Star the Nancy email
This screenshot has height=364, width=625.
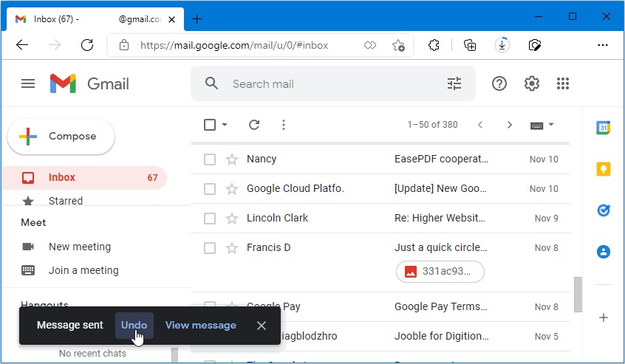[x=231, y=159]
